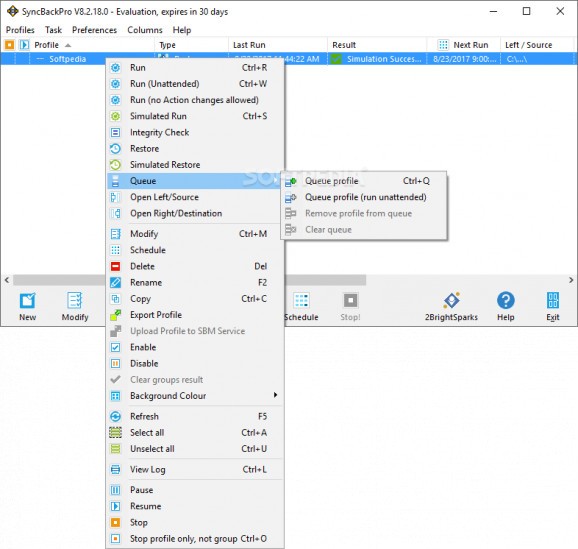Toggle sort arrow on Profile column
This screenshot has width=578, height=549.
(x=68, y=45)
